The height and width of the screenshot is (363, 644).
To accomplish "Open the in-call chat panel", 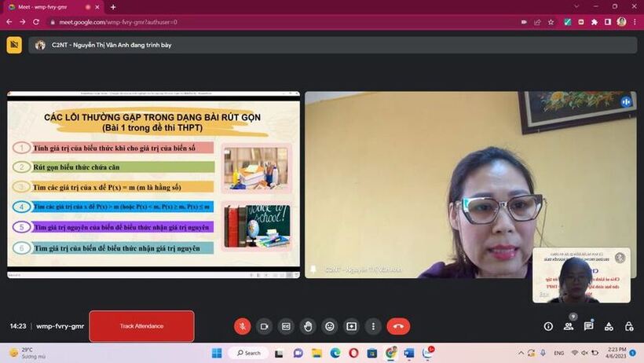I will (588, 326).
